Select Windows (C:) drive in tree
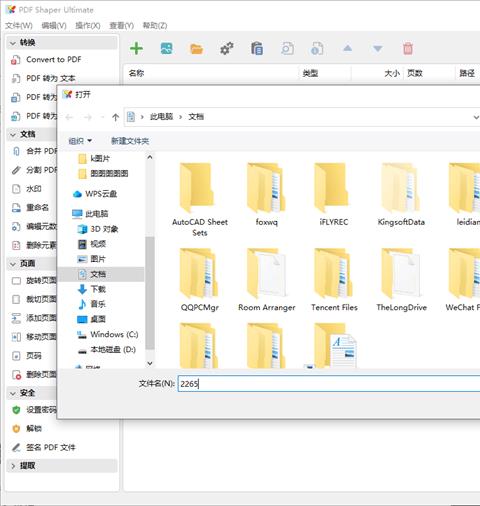The image size is (480, 506). tap(108, 334)
